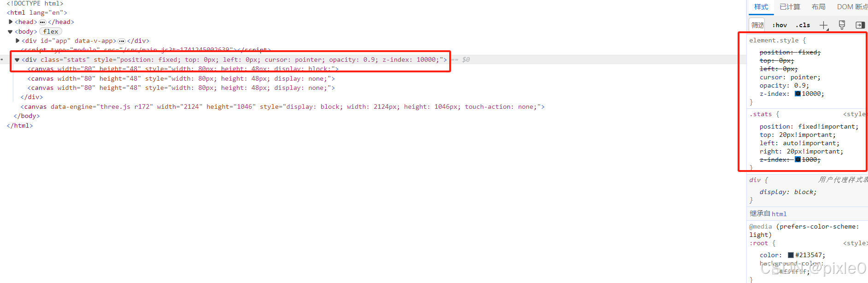Click the .stats selector text
Image resolution: width=868 pixels, height=283 pixels.
click(761, 114)
